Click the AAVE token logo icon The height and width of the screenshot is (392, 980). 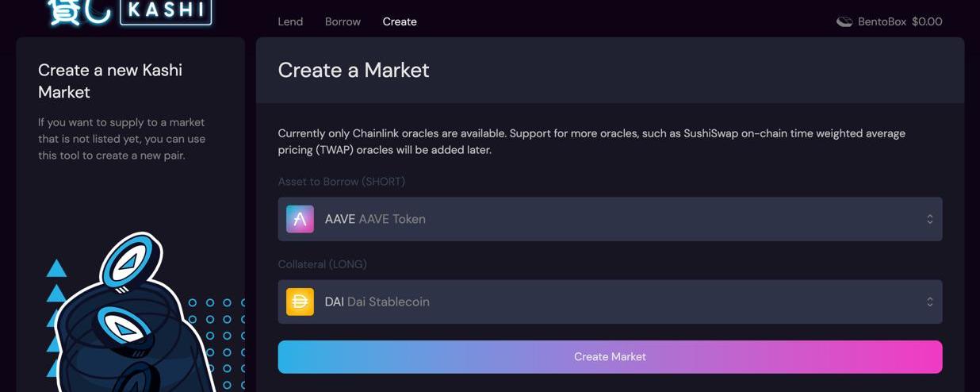click(x=300, y=219)
